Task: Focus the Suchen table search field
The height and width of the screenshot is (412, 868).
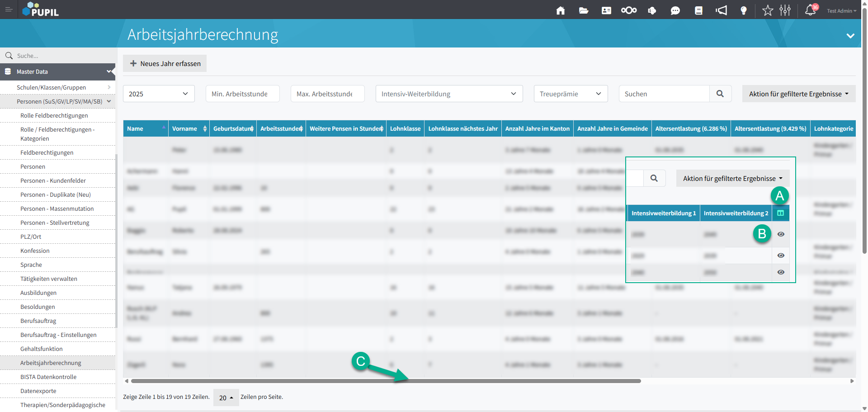Action: coord(664,94)
